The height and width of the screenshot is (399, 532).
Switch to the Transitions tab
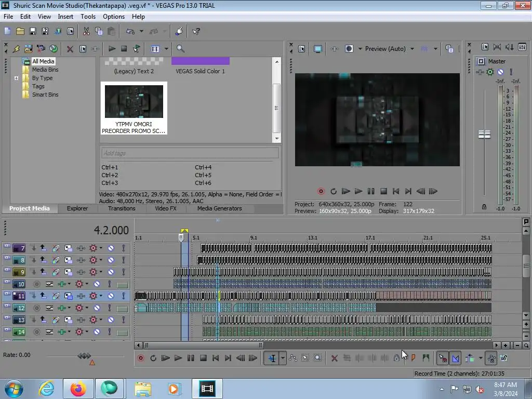(x=122, y=208)
